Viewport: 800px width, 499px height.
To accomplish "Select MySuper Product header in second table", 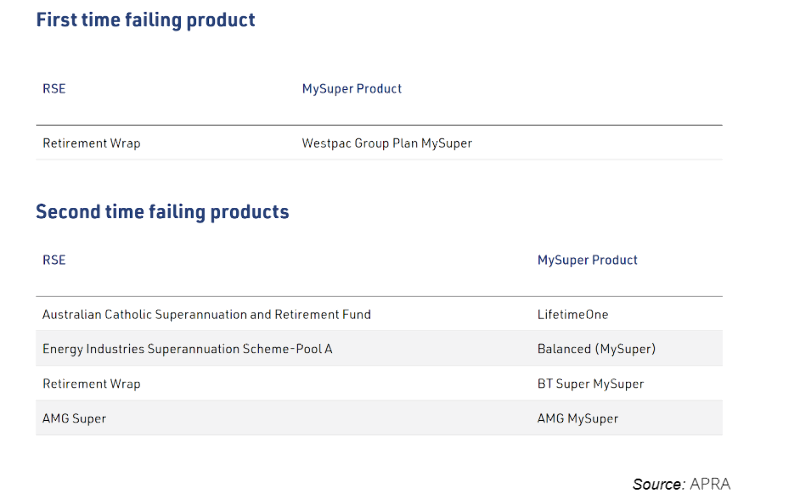I will pos(587,260).
